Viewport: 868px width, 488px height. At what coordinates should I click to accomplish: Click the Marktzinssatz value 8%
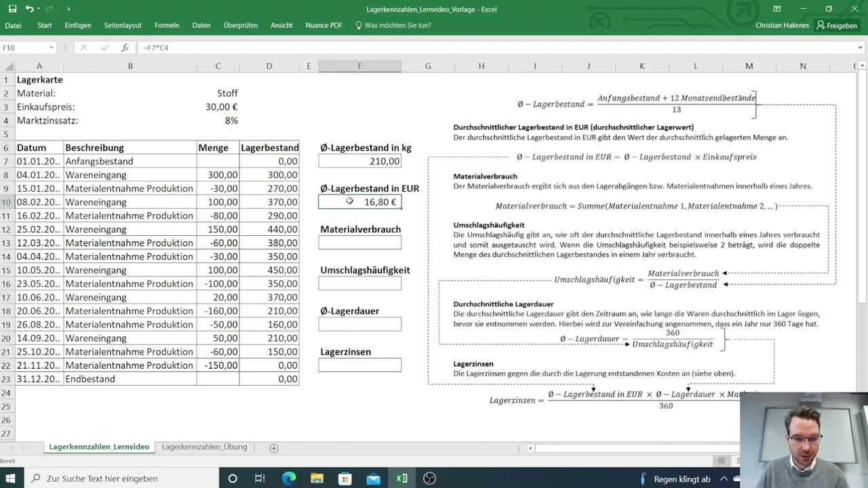tap(218, 121)
